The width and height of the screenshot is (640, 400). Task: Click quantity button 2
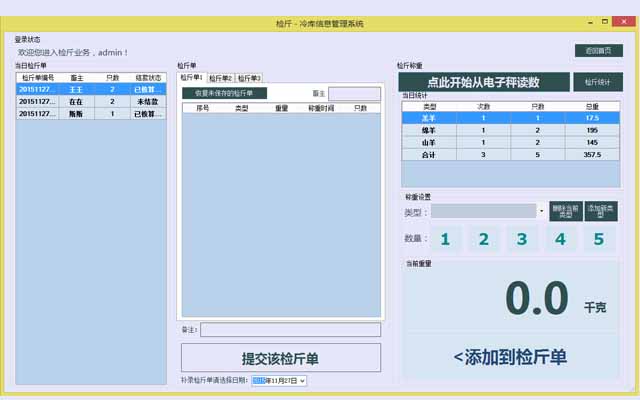click(x=483, y=239)
